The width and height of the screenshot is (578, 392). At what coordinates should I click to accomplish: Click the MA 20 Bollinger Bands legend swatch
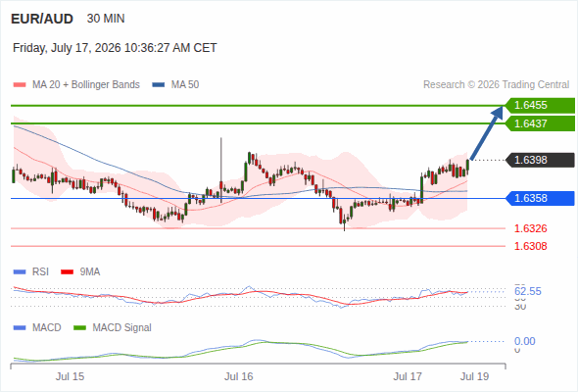(x=20, y=85)
